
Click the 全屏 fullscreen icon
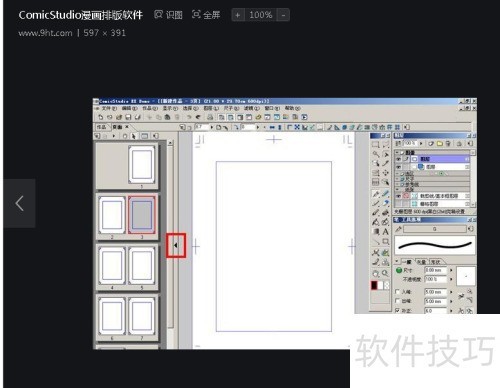[x=196, y=15]
